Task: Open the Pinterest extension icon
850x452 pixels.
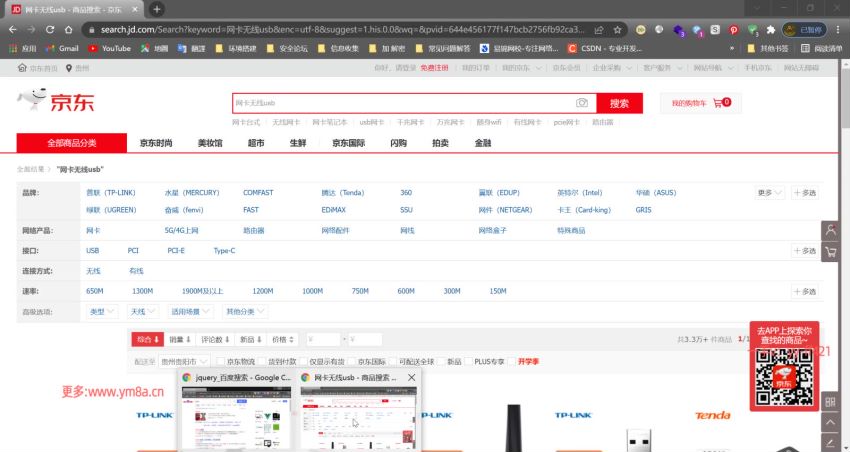Action: (733, 30)
